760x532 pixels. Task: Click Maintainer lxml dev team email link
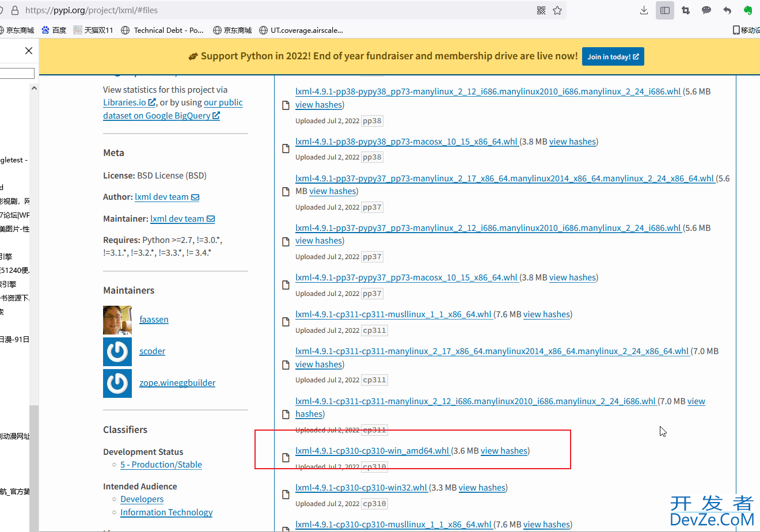click(183, 219)
